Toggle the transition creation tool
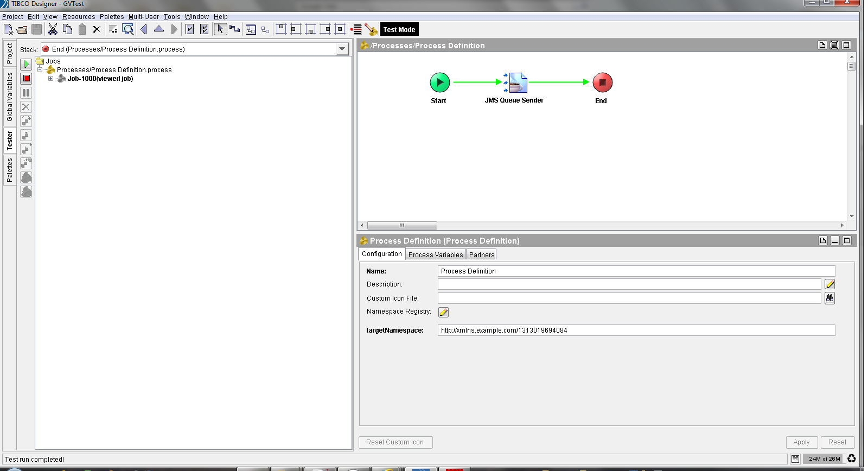This screenshot has height=471, width=868. click(x=235, y=29)
